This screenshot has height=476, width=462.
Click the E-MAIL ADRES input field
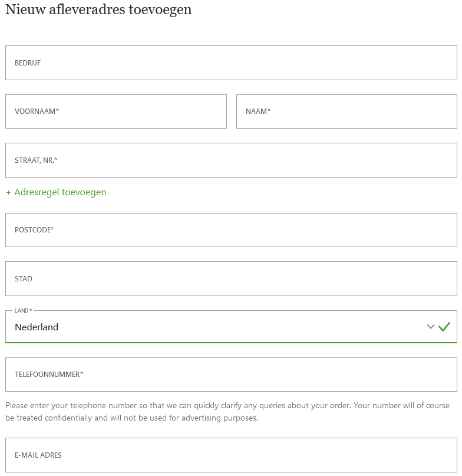pyautogui.click(x=231, y=455)
